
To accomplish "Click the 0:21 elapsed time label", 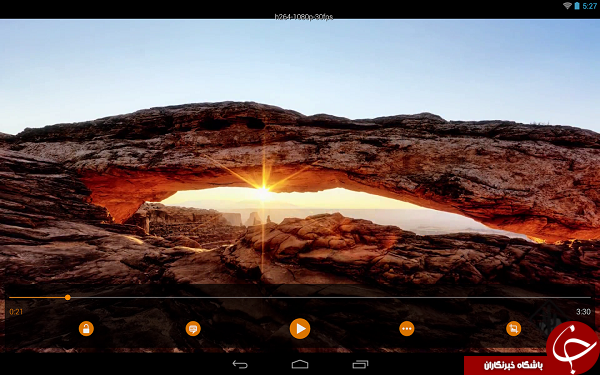I will tap(16, 312).
